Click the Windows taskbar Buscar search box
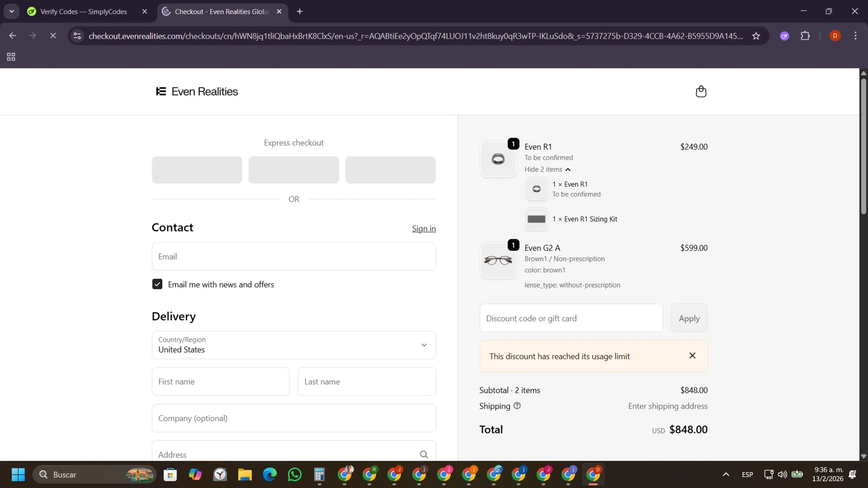 click(x=95, y=475)
